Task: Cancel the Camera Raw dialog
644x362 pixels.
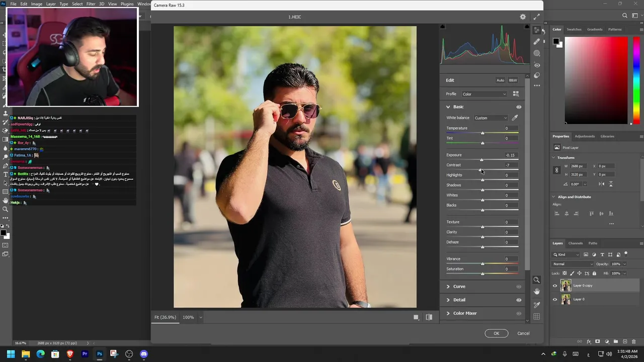Action: pyautogui.click(x=523, y=333)
